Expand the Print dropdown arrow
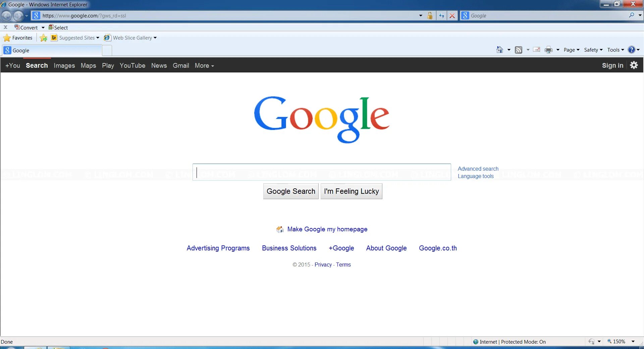Image resolution: width=644 pixels, height=349 pixels. [x=558, y=50]
